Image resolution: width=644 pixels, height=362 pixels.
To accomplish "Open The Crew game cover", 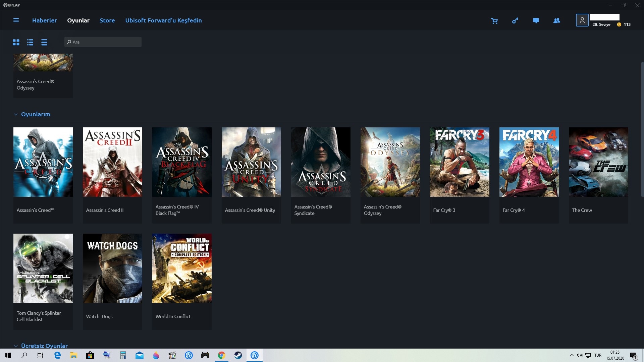I will [x=598, y=162].
